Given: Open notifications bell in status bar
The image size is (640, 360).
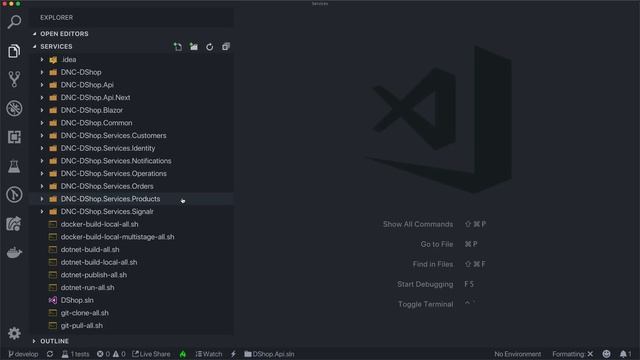Looking at the screenshot, I should (625, 354).
